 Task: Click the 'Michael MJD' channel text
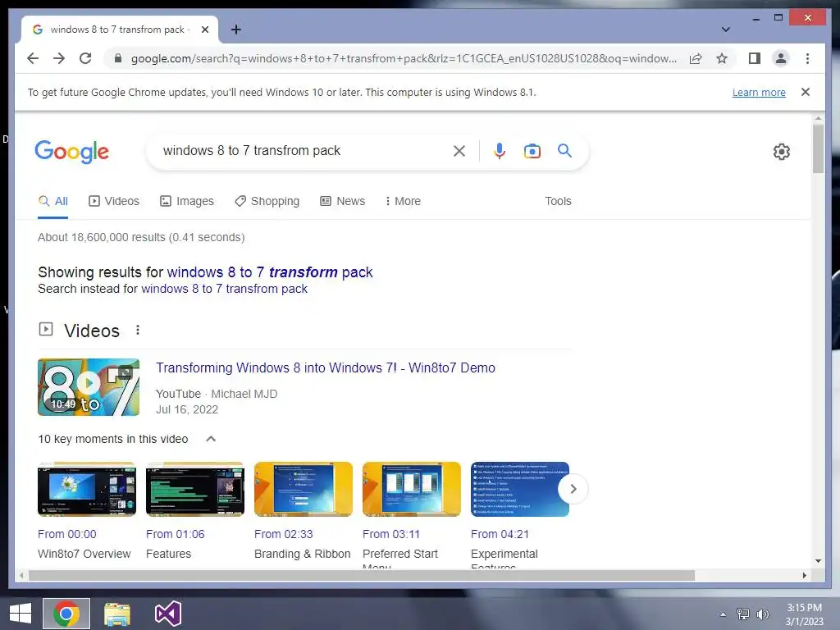(244, 394)
